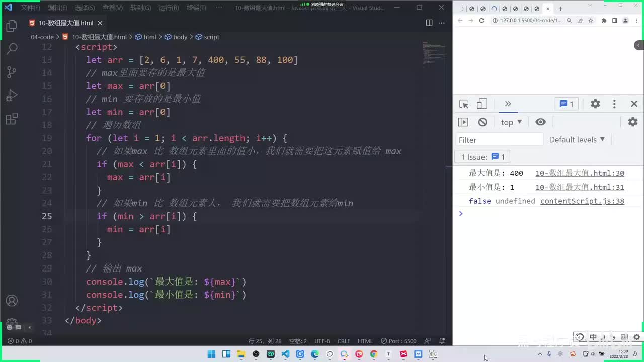Click the zoom magnifier icon in address bar
Screen dimensions: 644x362
tap(569, 21)
